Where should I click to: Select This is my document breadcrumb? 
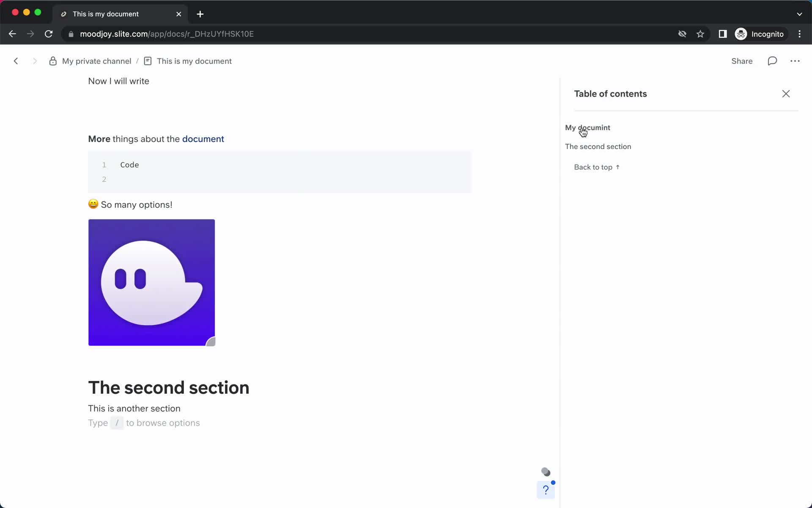coord(194,61)
